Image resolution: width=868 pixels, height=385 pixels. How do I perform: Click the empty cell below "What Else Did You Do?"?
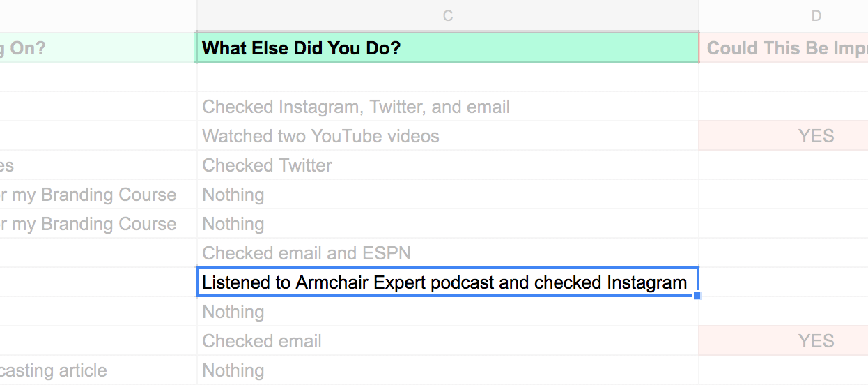click(447, 77)
